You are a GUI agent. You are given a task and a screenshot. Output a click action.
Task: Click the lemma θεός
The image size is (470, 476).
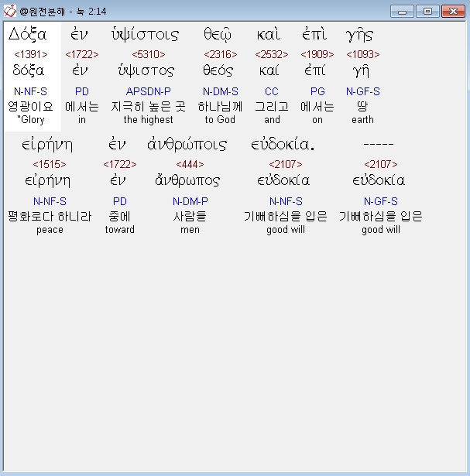pos(218,70)
